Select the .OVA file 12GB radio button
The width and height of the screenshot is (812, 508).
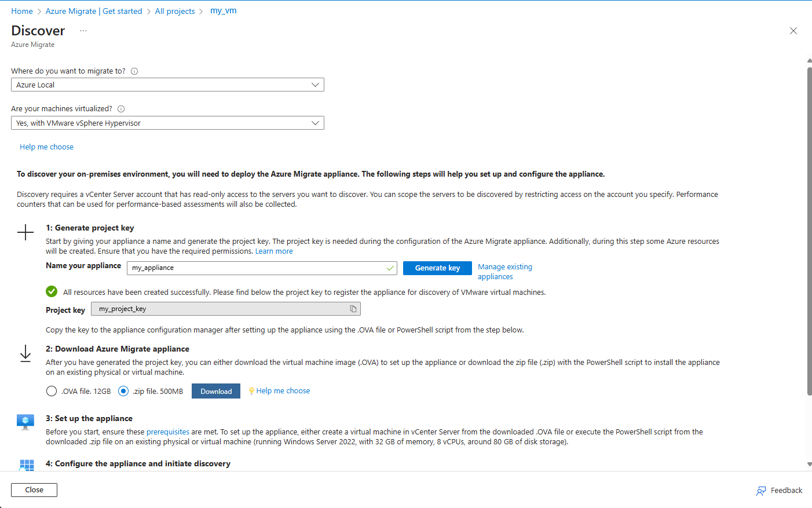[51, 391]
